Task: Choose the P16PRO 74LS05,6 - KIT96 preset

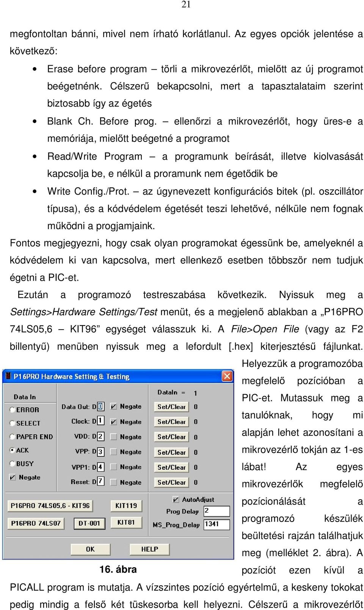Action: tap(50, 506)
